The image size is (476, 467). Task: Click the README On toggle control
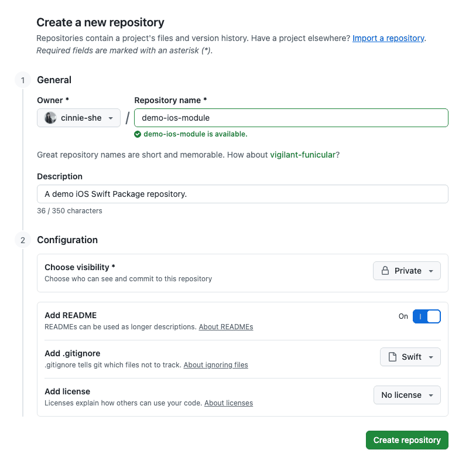coord(427,316)
